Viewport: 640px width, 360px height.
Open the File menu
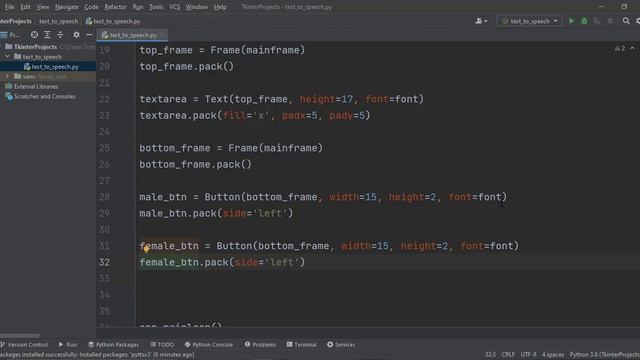9,7
